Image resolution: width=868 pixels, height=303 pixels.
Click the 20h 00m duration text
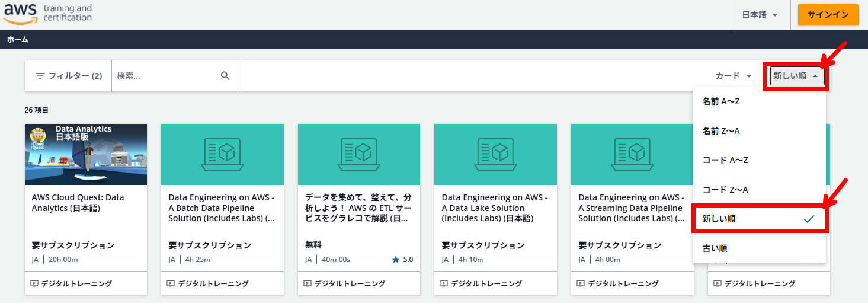pyautogui.click(x=63, y=259)
